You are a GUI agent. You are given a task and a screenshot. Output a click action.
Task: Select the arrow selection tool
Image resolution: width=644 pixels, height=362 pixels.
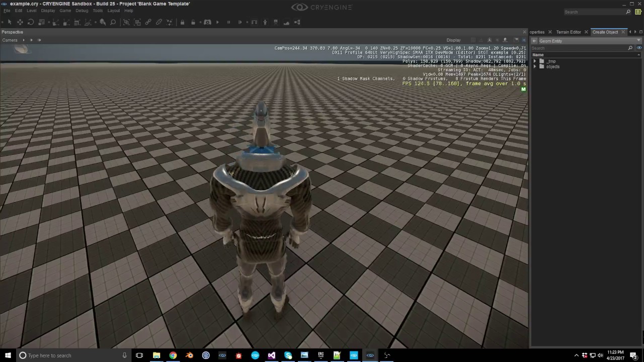[9, 22]
